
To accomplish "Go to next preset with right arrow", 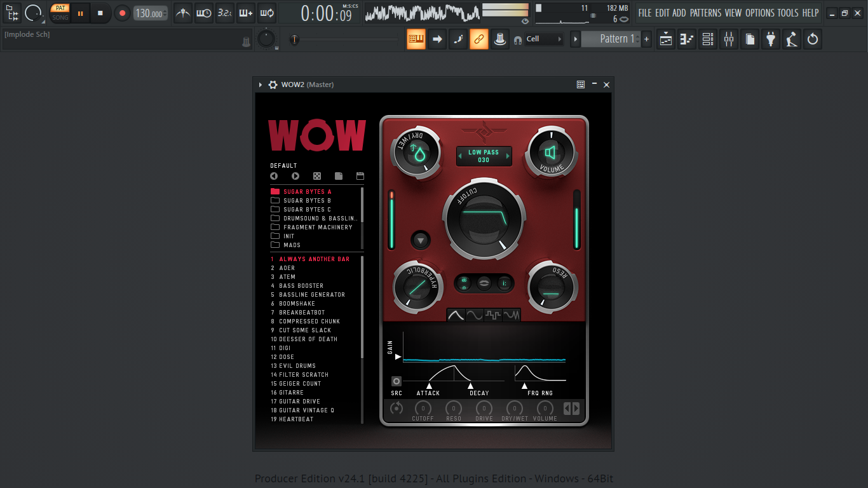I will pyautogui.click(x=295, y=176).
